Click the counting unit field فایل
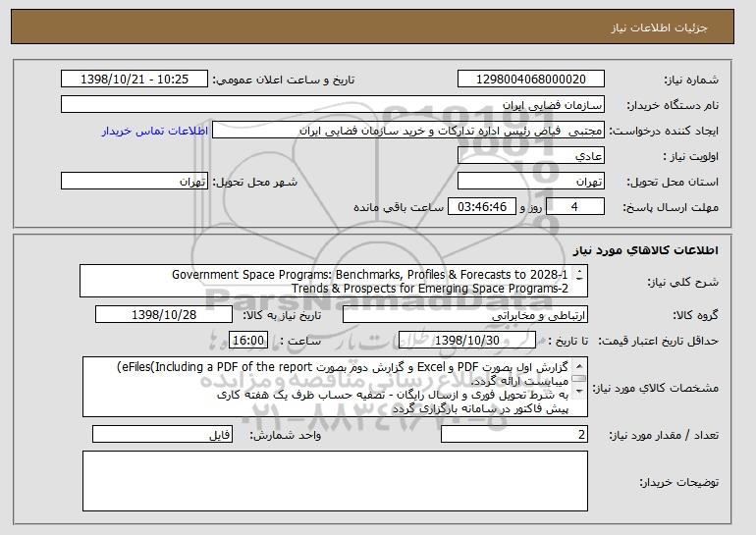The width and height of the screenshot is (756, 535). (x=162, y=434)
